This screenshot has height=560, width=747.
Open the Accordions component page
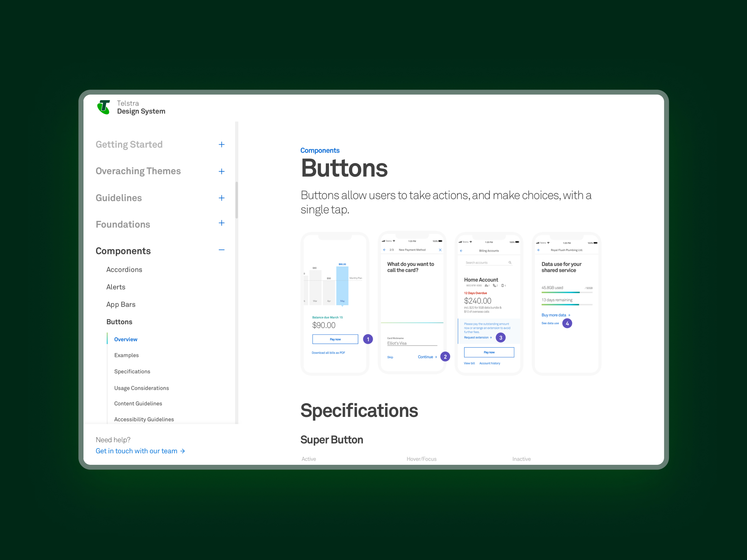pyautogui.click(x=124, y=269)
